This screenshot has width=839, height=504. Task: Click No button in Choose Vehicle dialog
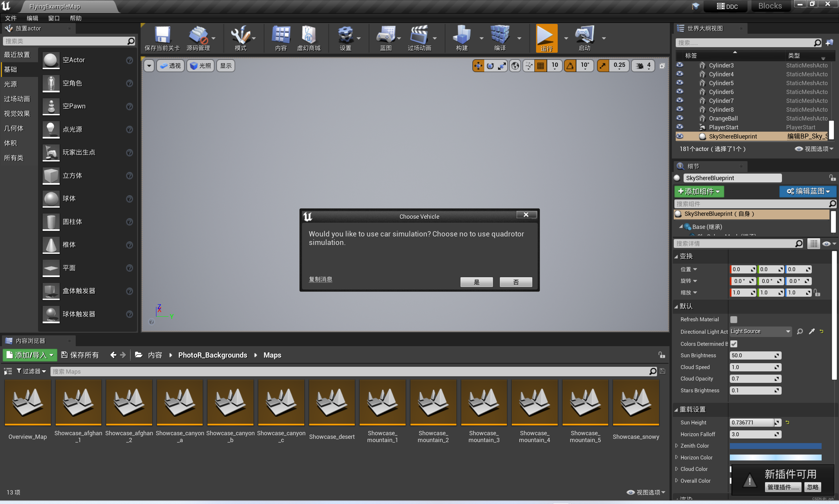(x=515, y=282)
